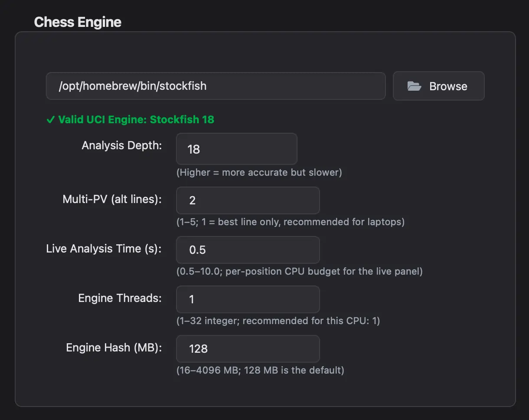Click the folder icon in Browse button
Screen dimensions: 529x420
pyautogui.click(x=414, y=86)
